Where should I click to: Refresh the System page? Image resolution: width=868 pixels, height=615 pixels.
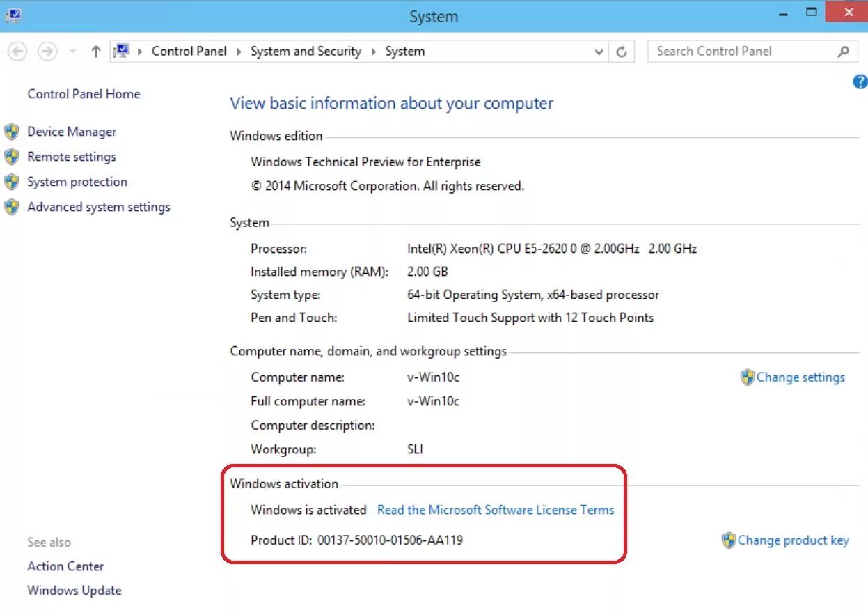pyautogui.click(x=622, y=52)
